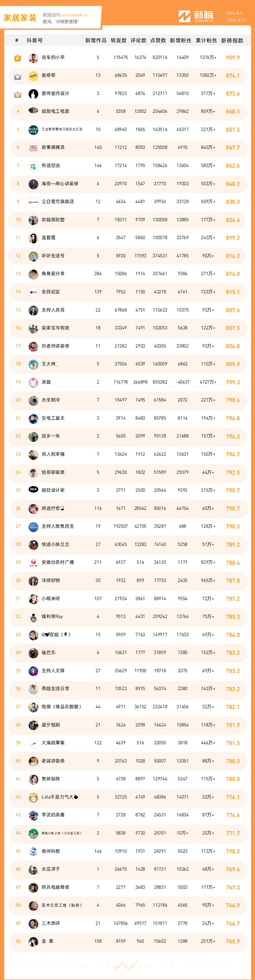Click the xd.newrank.cn link in header

pos(74,15)
